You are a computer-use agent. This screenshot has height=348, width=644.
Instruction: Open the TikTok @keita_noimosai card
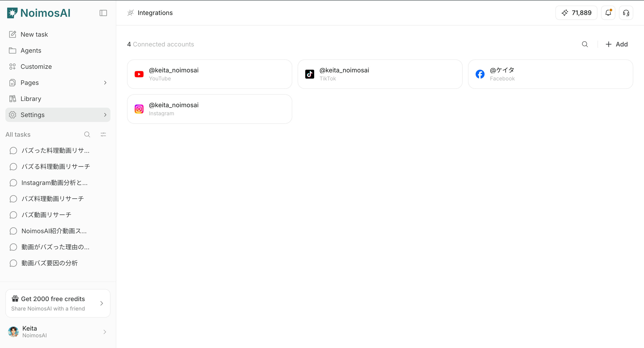(x=380, y=74)
